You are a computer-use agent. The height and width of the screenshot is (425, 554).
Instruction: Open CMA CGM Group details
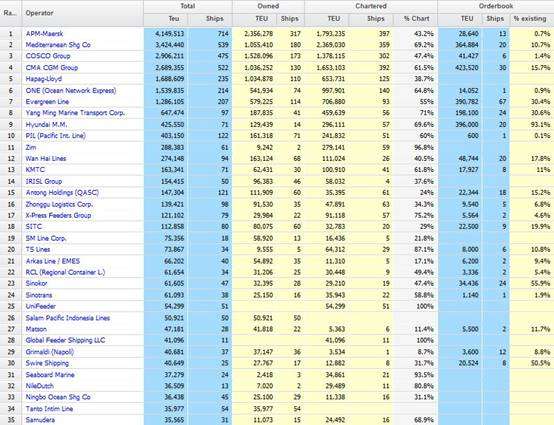(52, 67)
